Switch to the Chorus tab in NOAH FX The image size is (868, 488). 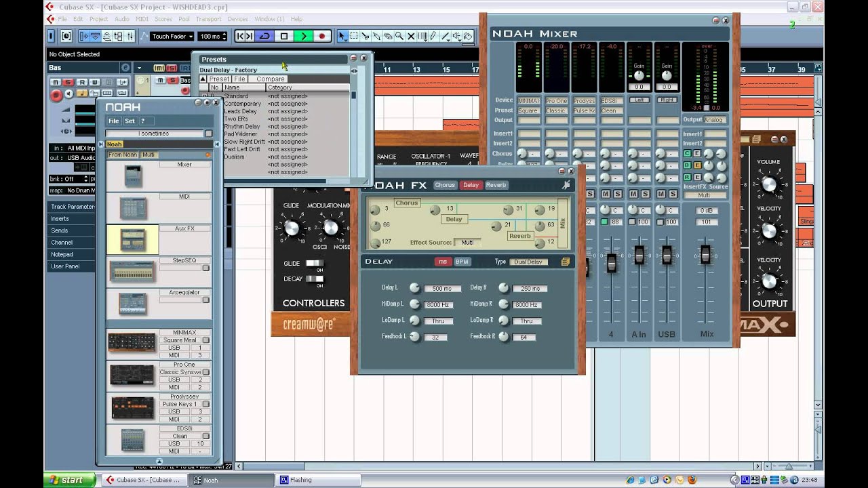tap(445, 185)
